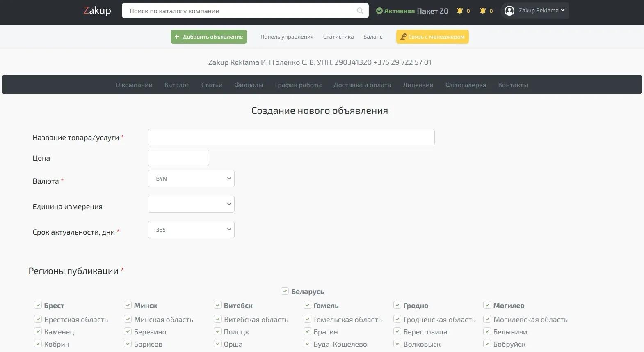Uncheck Могилевская область checkbox
Image resolution: width=644 pixels, height=352 pixels.
point(487,319)
